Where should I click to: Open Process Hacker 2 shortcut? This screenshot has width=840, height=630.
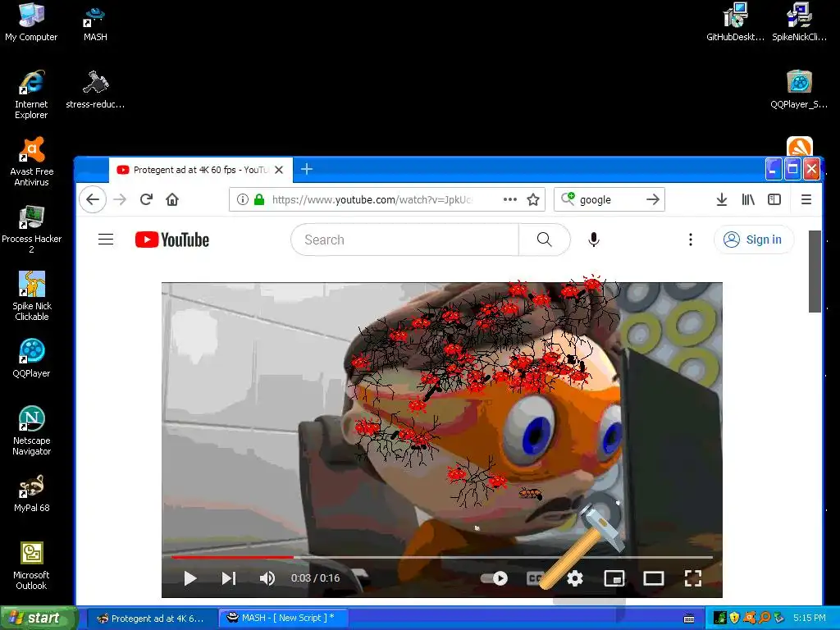[x=31, y=229]
